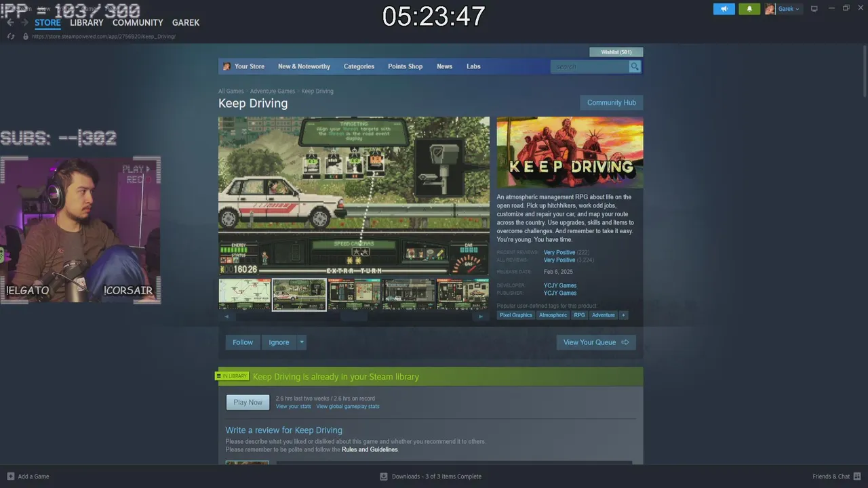Screen dimensions: 868x488
Task: Open the Your Store menu
Action: coord(250,66)
